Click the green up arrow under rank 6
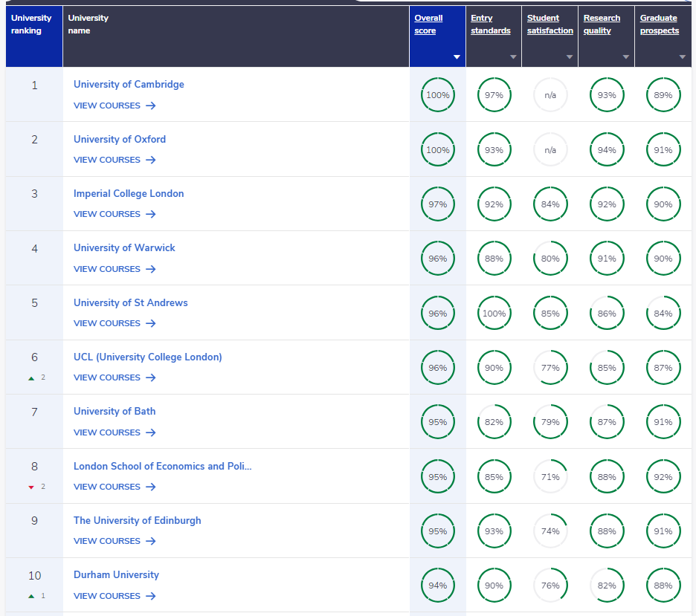 pos(31,377)
